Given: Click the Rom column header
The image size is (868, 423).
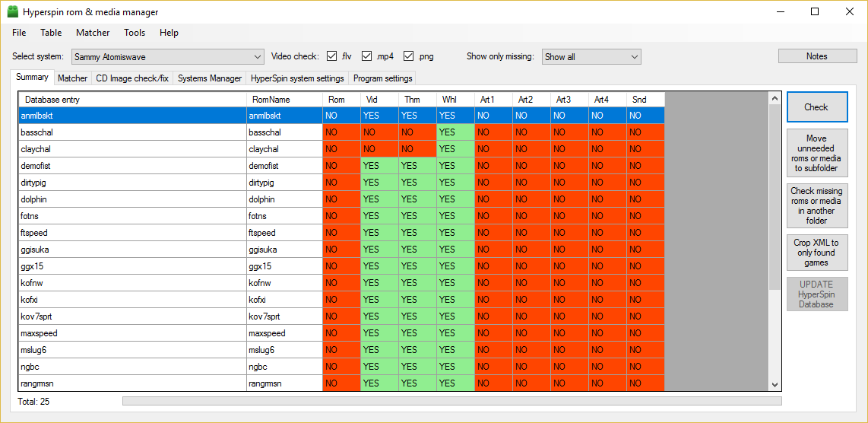Looking at the screenshot, I should click(x=341, y=99).
